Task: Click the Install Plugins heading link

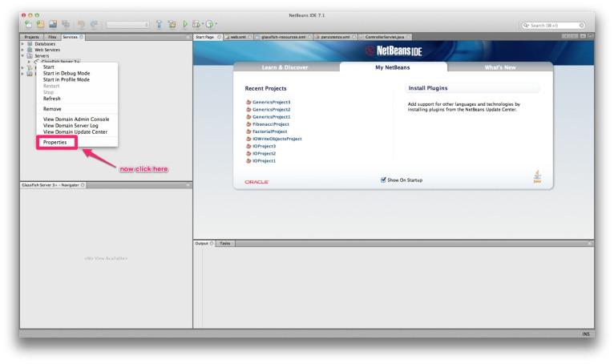Action: [x=428, y=88]
